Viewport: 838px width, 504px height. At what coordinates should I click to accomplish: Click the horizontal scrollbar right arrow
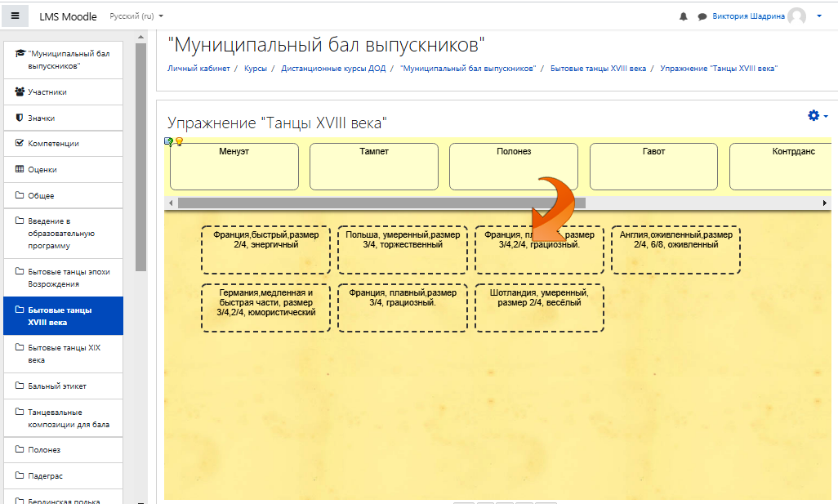pyautogui.click(x=825, y=203)
